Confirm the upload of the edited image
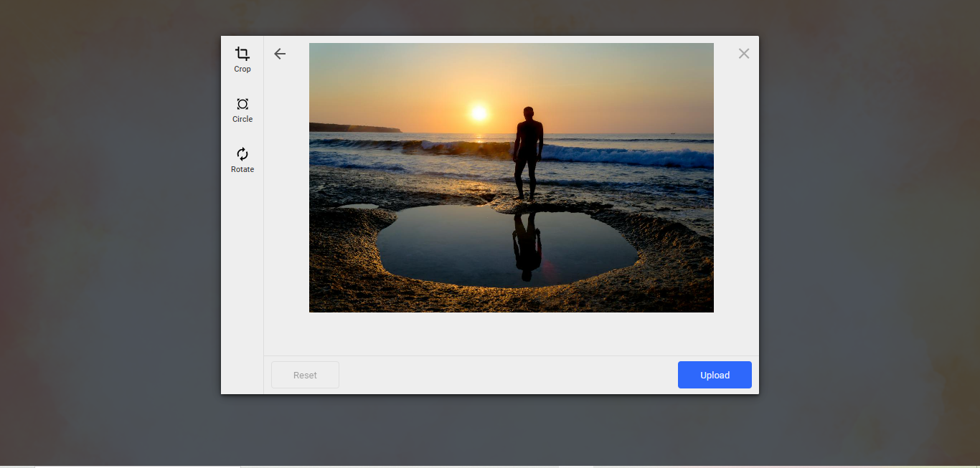Screen dimensions: 980x468 tap(714, 374)
